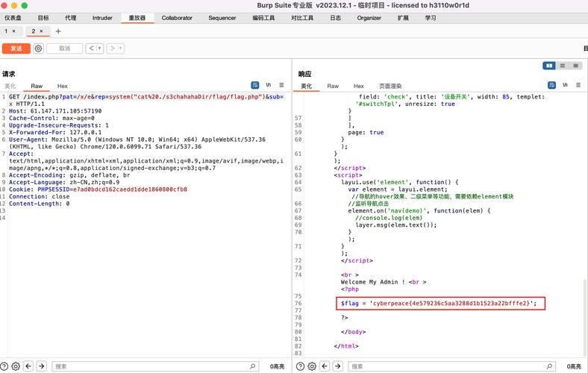The width and height of the screenshot is (588, 373).
Task: Click the X-Forwarded-For header line
Action: (55, 132)
